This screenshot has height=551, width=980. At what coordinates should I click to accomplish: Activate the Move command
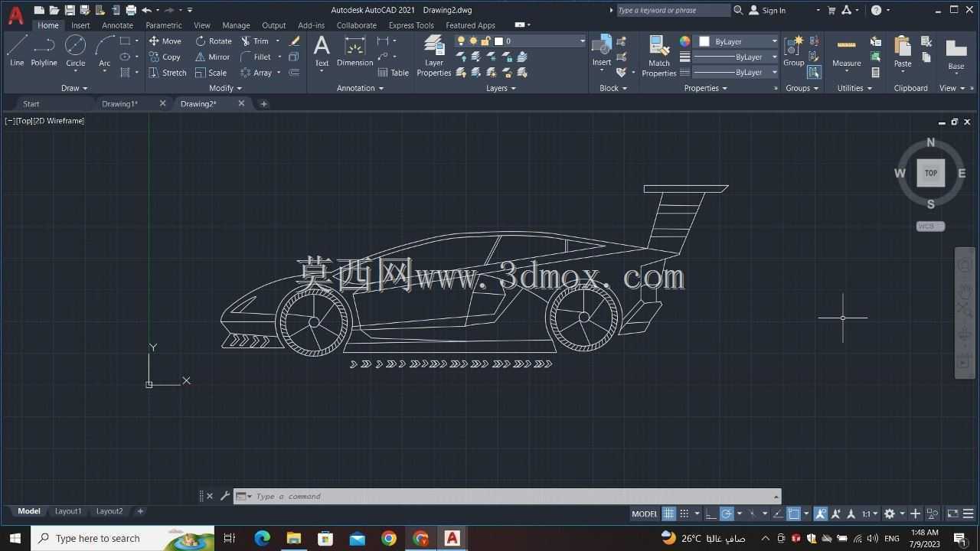point(165,41)
